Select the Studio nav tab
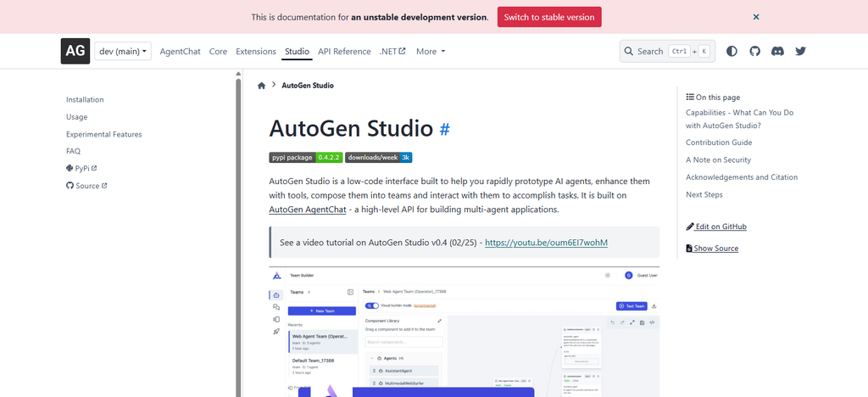This screenshot has height=397, width=868. (x=297, y=51)
